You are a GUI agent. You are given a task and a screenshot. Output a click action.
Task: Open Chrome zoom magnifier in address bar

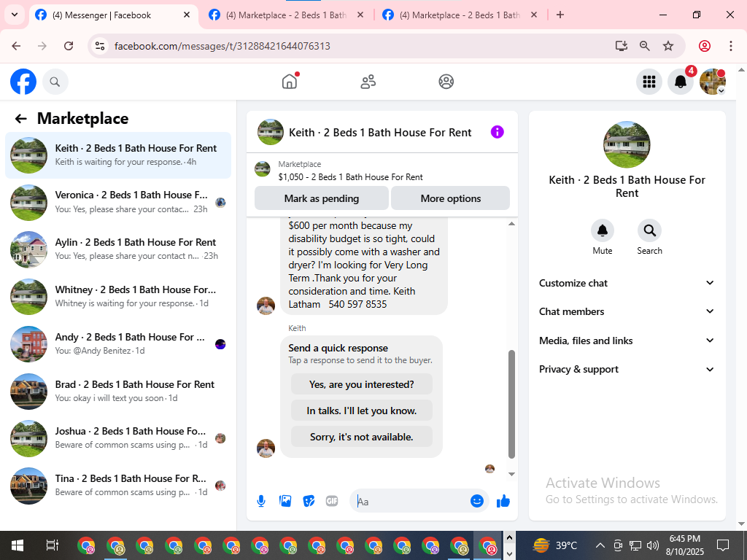click(x=645, y=46)
